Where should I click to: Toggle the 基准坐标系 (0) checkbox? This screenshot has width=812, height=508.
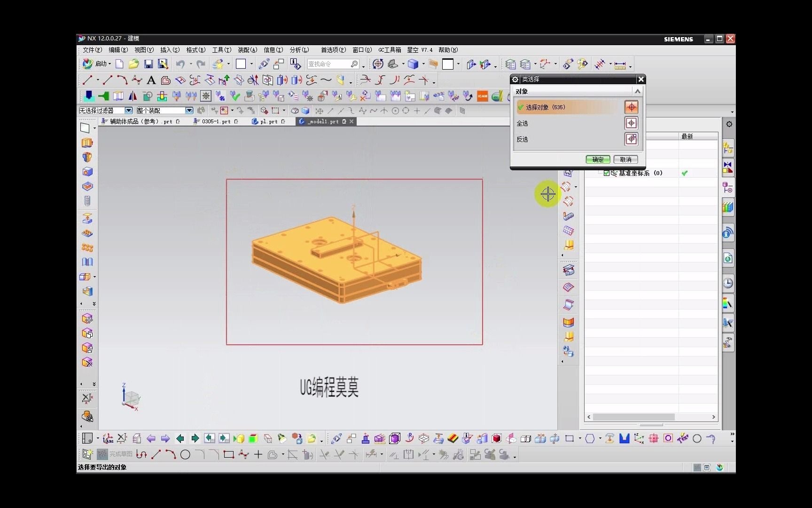click(606, 173)
